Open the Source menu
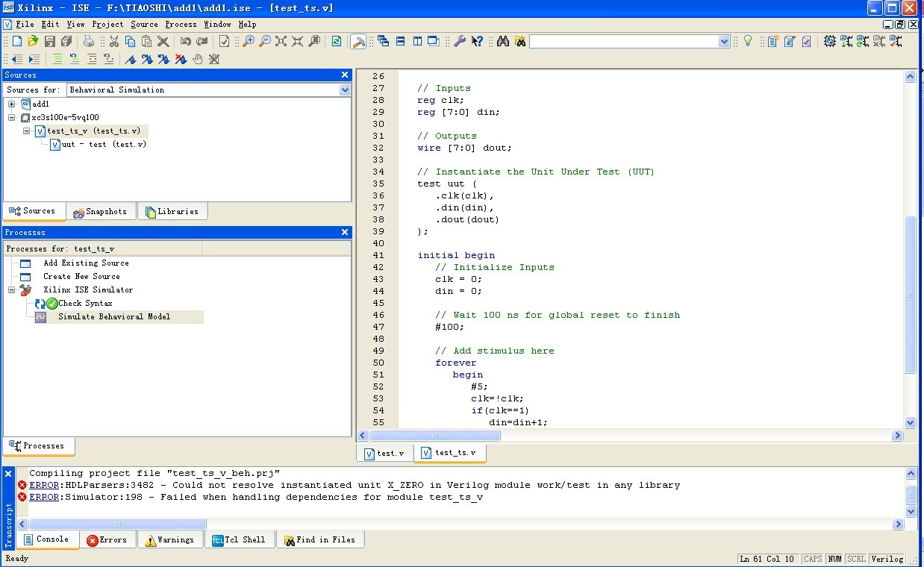924x567 pixels. [x=144, y=25]
